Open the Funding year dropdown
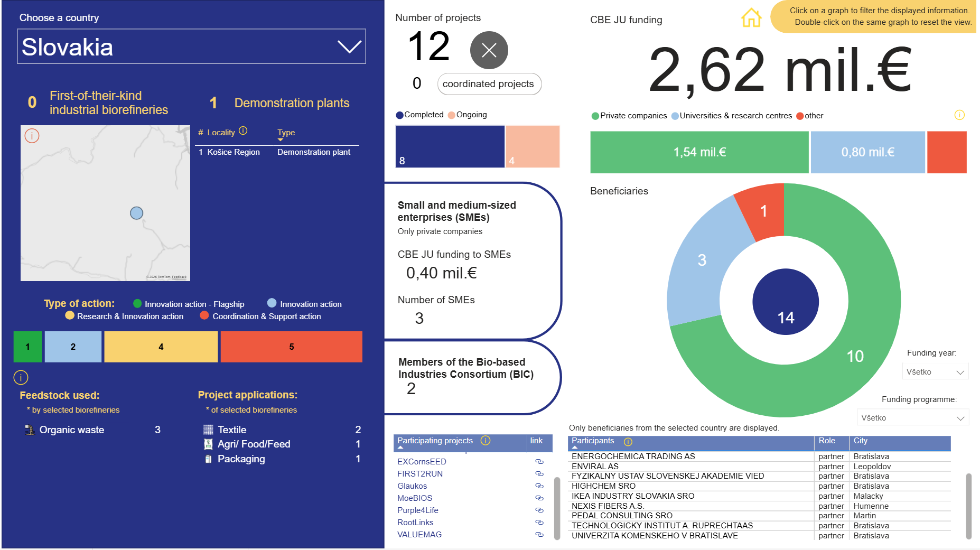The image size is (980, 550). click(935, 372)
